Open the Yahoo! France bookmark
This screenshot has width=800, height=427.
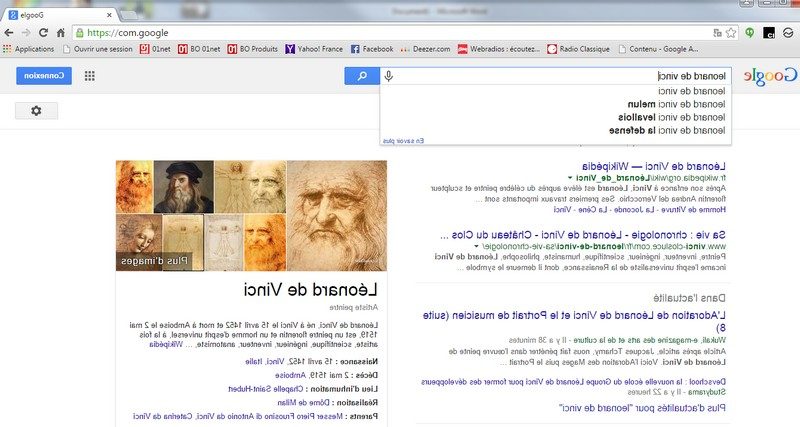[x=314, y=49]
